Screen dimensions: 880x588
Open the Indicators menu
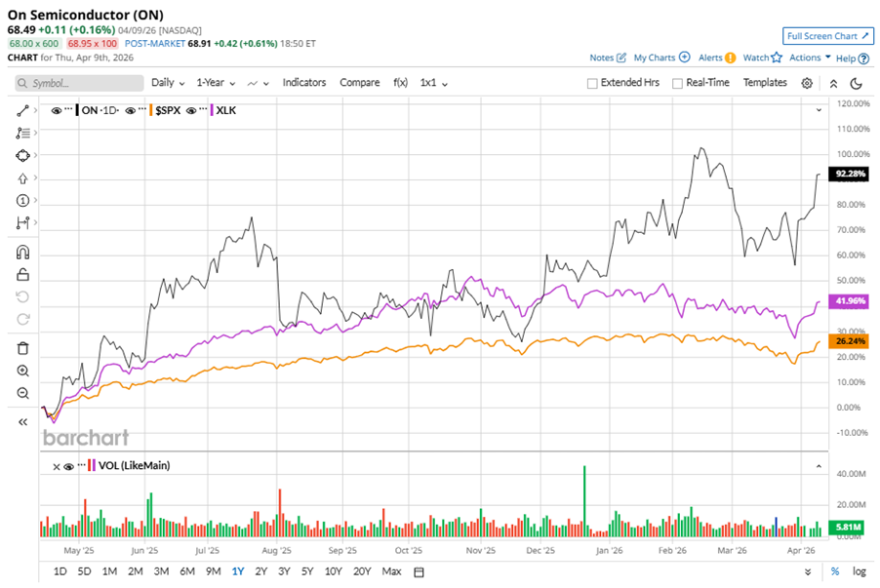pos(304,83)
